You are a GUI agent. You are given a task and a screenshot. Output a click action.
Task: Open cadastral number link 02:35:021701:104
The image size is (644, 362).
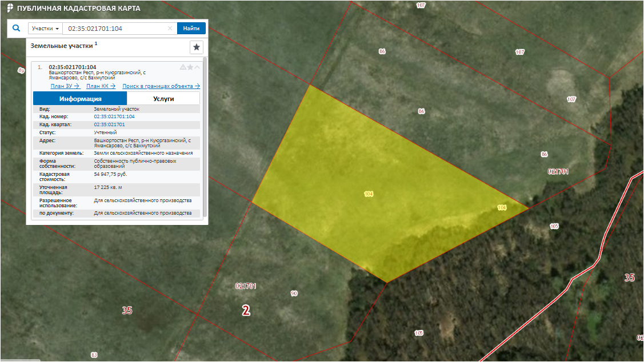click(114, 116)
